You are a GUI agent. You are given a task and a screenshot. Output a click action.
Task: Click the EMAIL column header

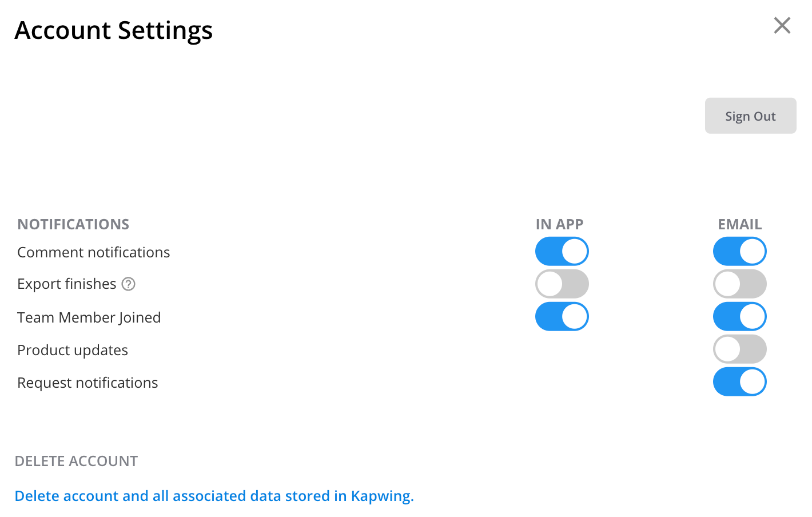point(739,224)
